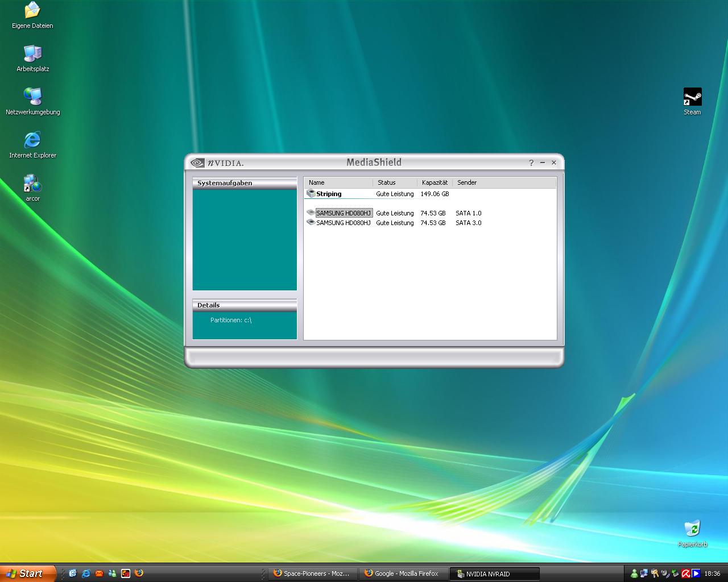Sort list by Kapazität column header
Viewport: 728px width, 582px height.
click(x=435, y=182)
